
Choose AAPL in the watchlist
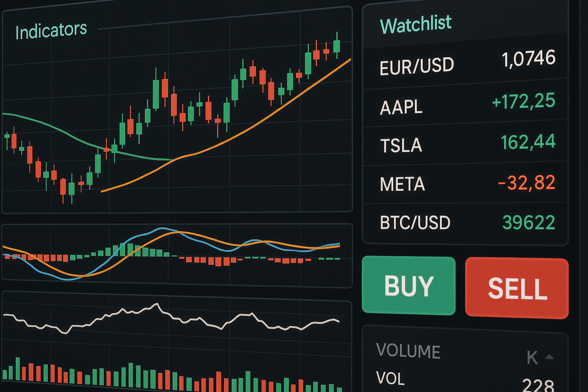coord(401,107)
